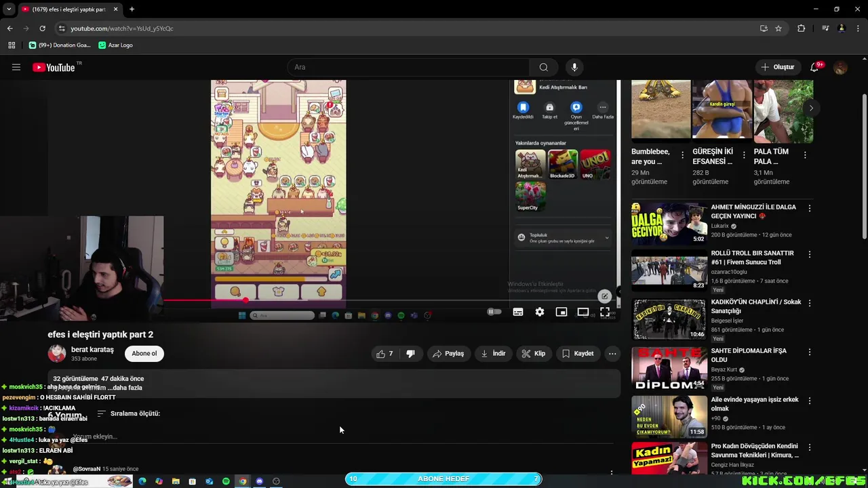The height and width of the screenshot is (488, 868).
Task: Like the video with 7 likes
Action: [x=385, y=353]
